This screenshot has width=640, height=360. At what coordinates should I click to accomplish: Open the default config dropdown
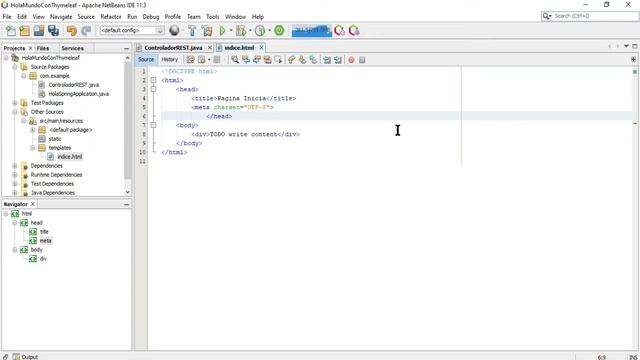coord(132,31)
